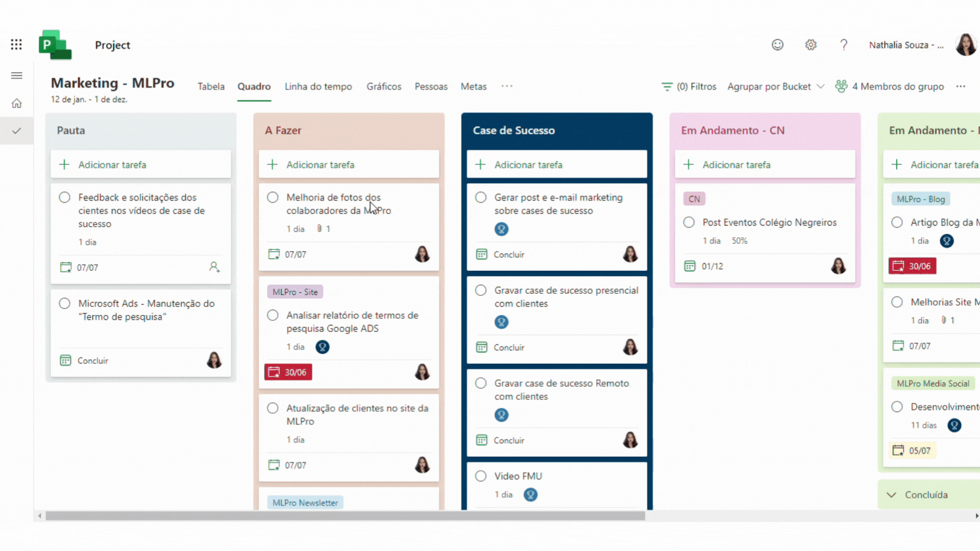Go to Home via sidebar icon
This screenshot has width=980, height=551.
(x=16, y=104)
